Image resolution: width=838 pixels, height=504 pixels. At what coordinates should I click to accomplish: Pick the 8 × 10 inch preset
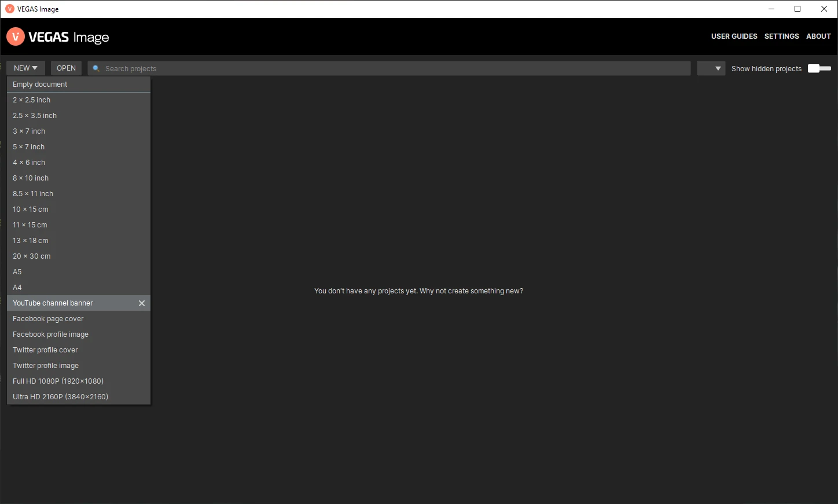point(79,178)
